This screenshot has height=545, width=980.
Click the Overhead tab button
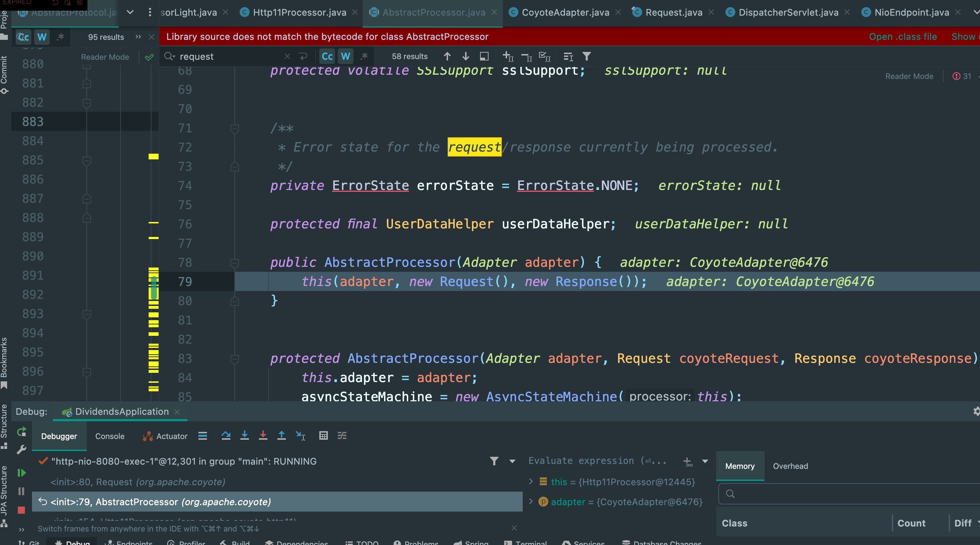[x=790, y=466]
